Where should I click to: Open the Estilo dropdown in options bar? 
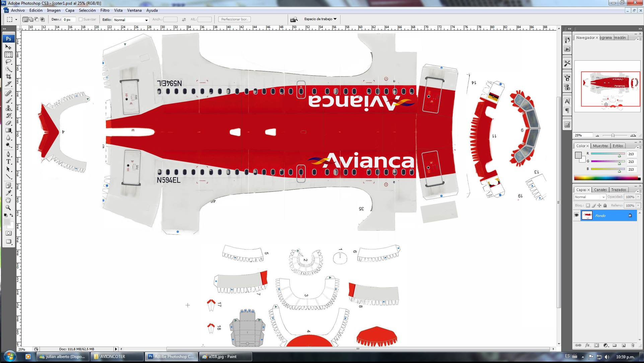pos(146,20)
